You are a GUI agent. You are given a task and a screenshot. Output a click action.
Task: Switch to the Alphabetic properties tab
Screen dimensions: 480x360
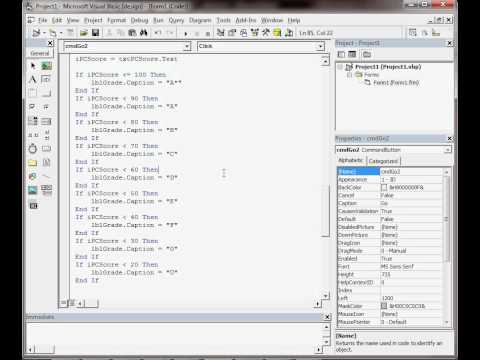[351, 160]
